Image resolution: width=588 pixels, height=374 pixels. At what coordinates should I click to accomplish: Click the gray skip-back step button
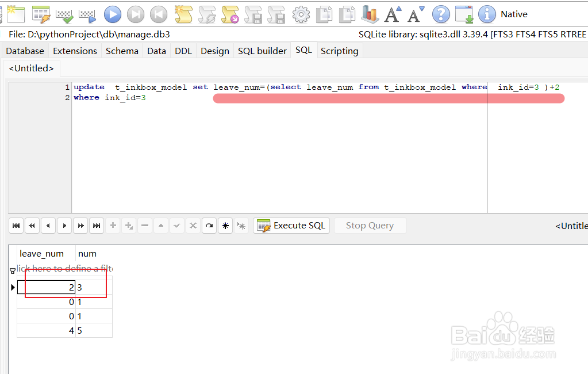[x=159, y=14]
